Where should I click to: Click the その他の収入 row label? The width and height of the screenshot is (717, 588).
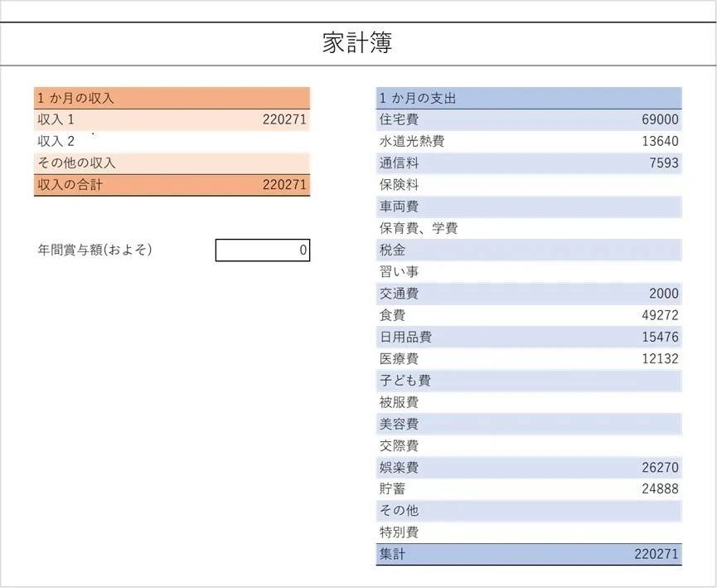[76, 163]
